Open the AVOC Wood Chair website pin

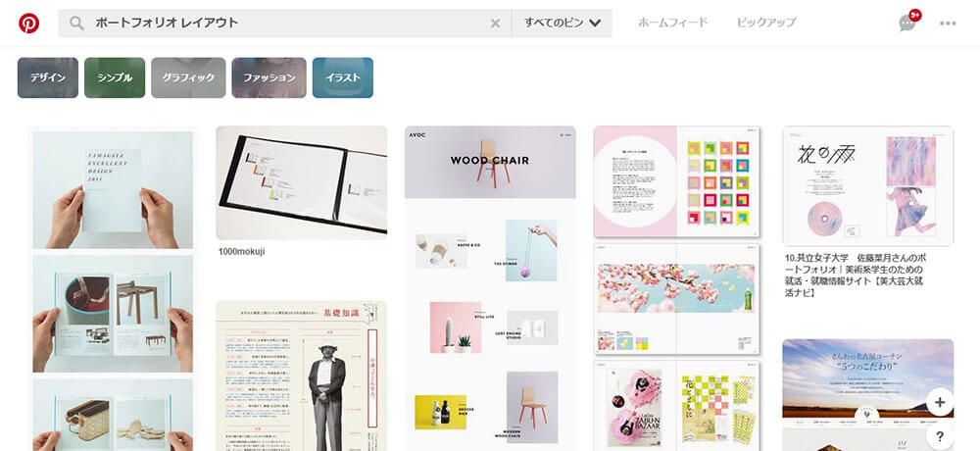coord(490,288)
